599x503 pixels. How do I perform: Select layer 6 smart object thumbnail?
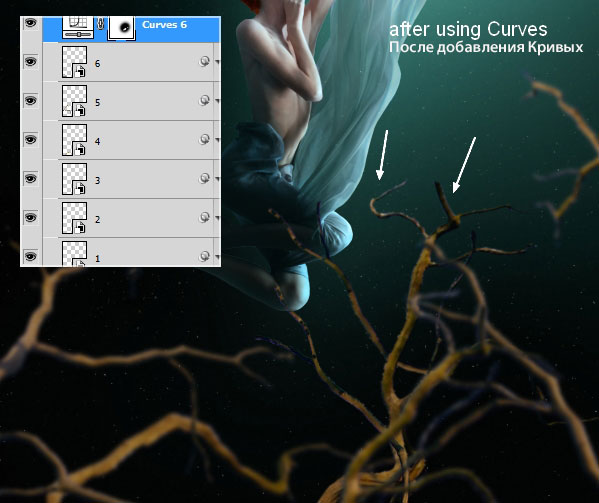click(74, 62)
